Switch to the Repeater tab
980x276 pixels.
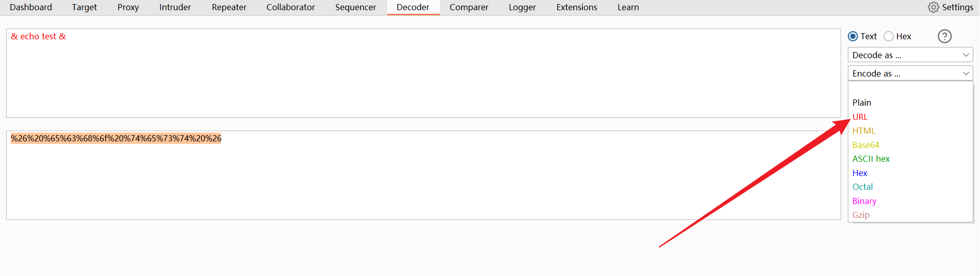[229, 7]
